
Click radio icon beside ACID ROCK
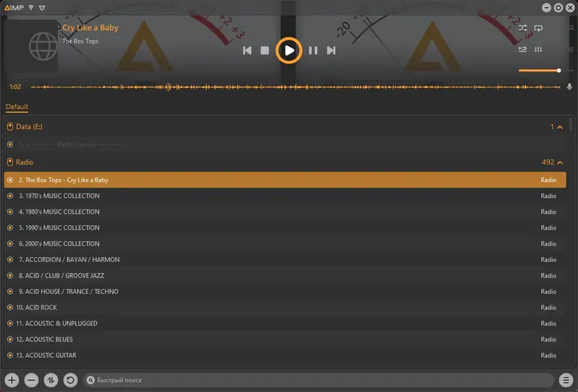(10, 308)
